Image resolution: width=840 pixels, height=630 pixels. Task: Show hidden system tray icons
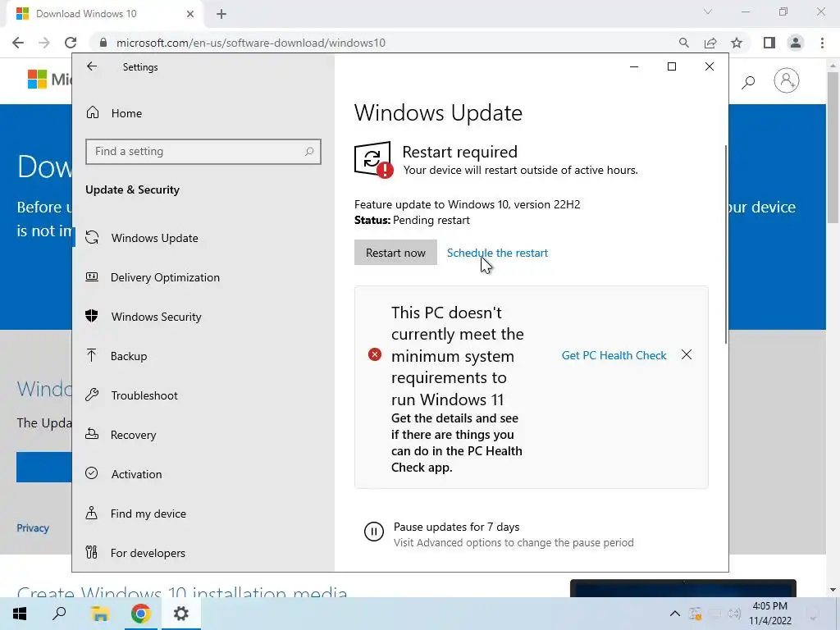(x=675, y=614)
